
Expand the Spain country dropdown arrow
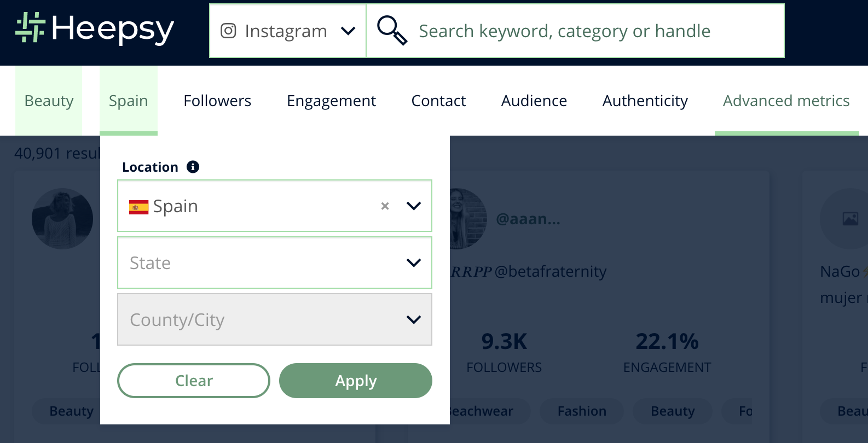pos(414,206)
